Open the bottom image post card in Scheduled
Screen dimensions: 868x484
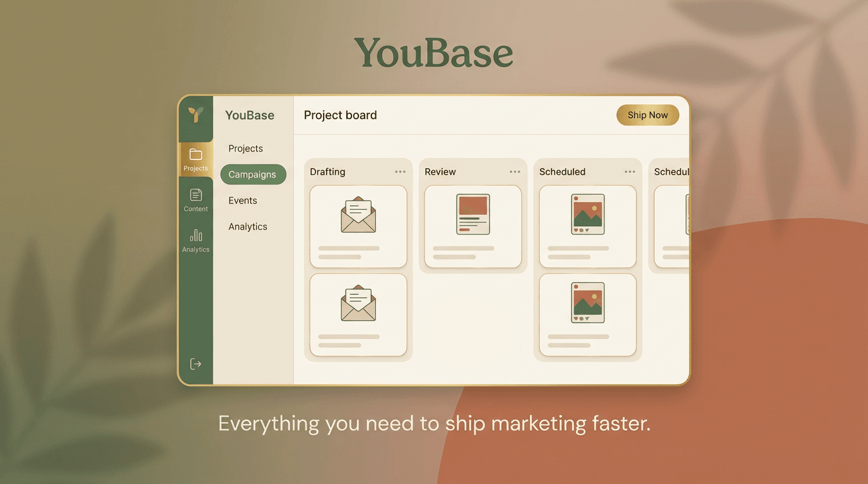[588, 314]
